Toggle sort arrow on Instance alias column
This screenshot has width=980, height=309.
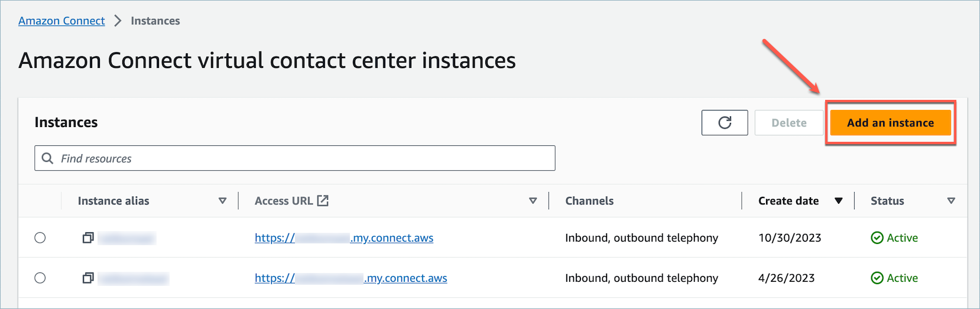coord(222,201)
